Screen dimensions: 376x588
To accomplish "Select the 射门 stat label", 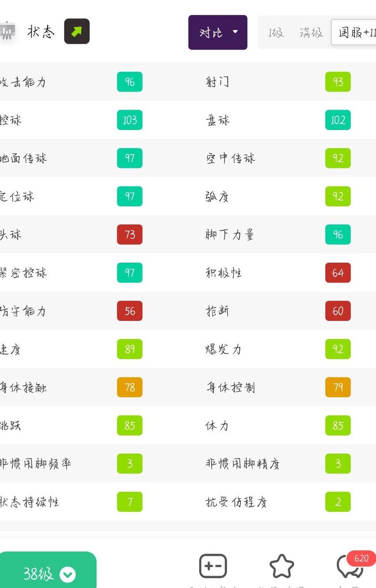I will pyautogui.click(x=217, y=82).
